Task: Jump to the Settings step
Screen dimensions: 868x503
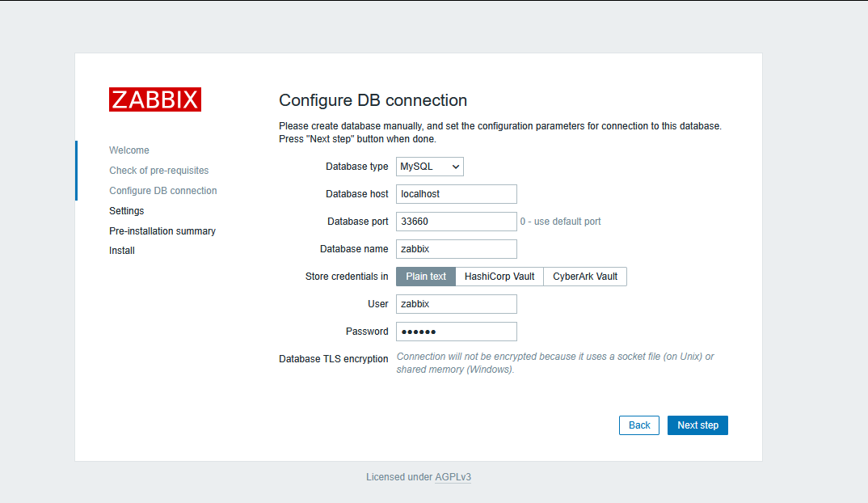Action: 126,210
